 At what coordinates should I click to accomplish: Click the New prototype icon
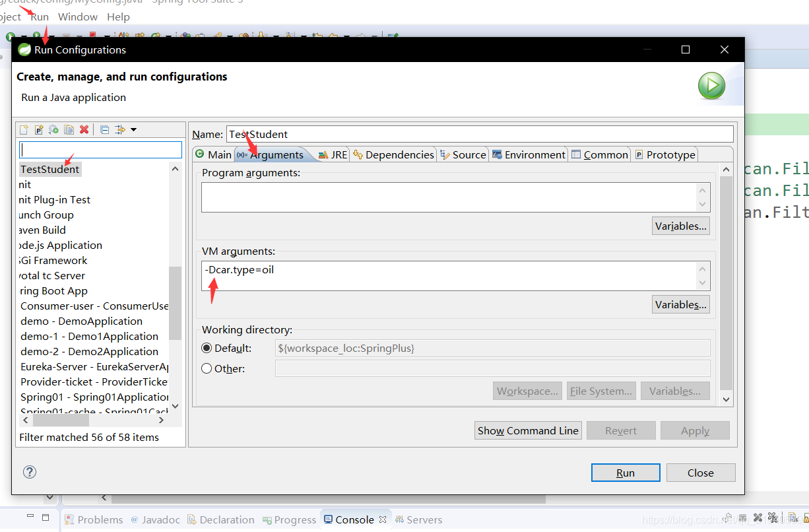click(39, 129)
